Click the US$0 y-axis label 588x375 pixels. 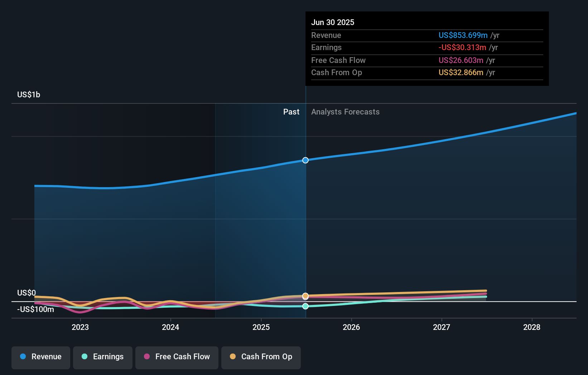coord(26,293)
